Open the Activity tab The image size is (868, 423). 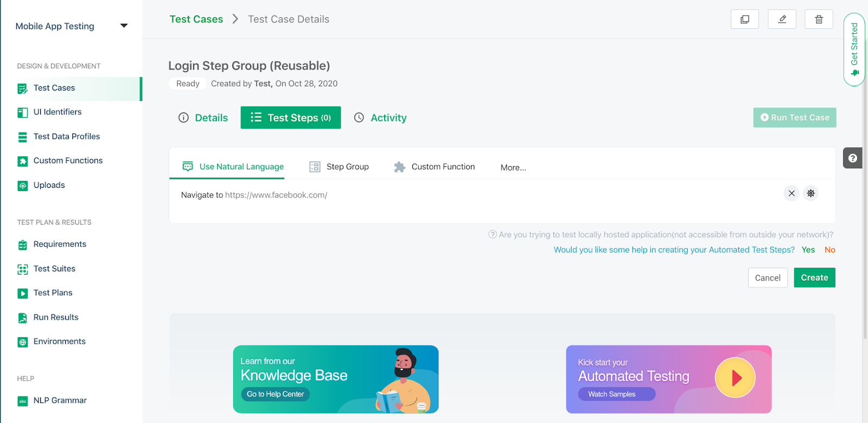click(380, 118)
